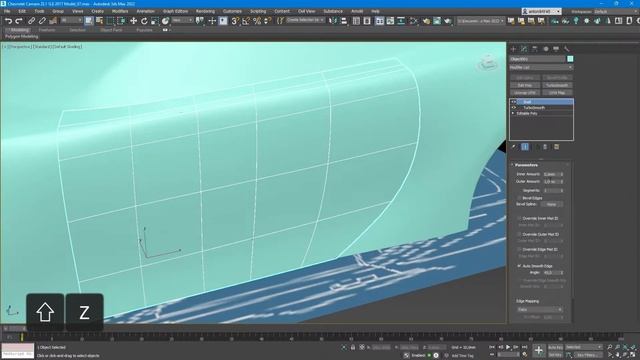Click the Play Animation button
640x360 pixels.
pyautogui.click(x=508, y=347)
